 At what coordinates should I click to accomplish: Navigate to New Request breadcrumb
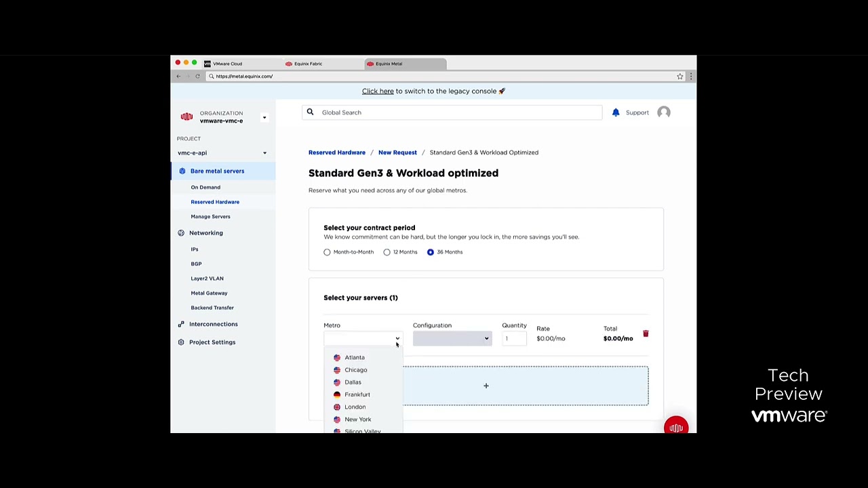pos(397,152)
